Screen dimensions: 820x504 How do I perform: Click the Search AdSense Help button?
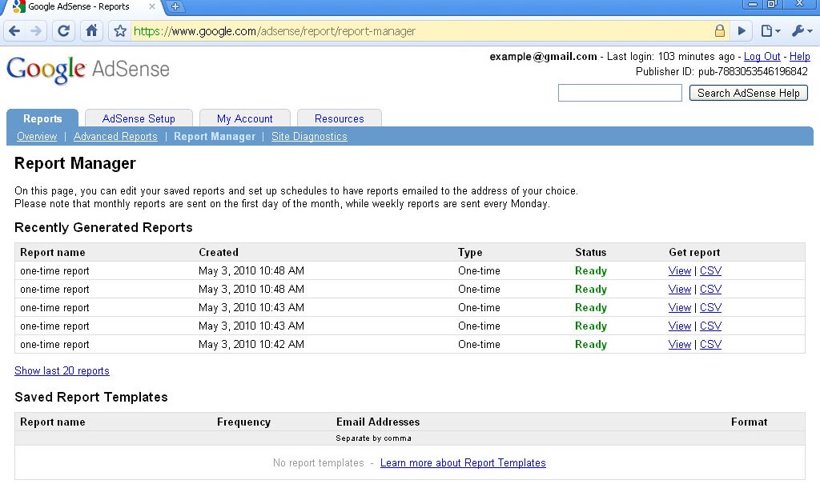[749, 93]
